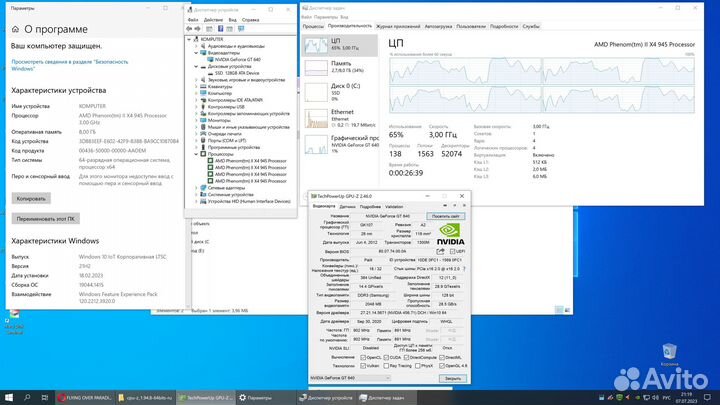
Task: Click the taskbar search magnifier
Action: point(27,398)
